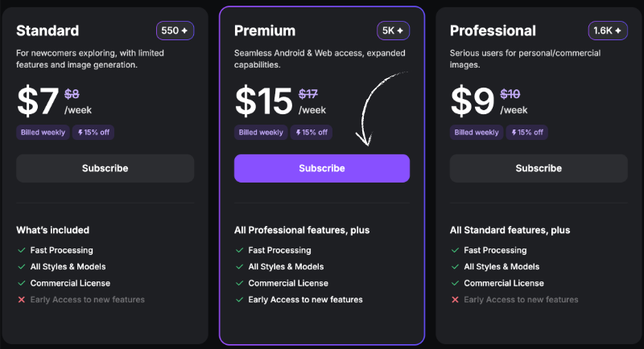Click green check beside Professional Commercial License
Screen dimensions: 644x349
tap(455, 283)
